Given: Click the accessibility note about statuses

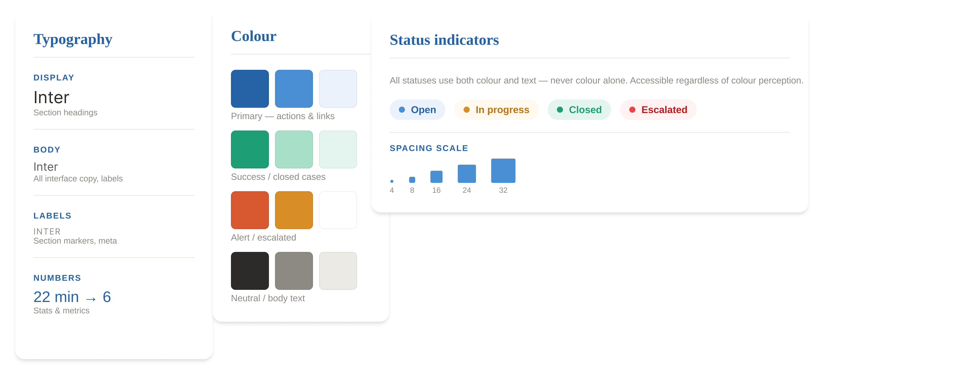Looking at the screenshot, I should coord(596,81).
